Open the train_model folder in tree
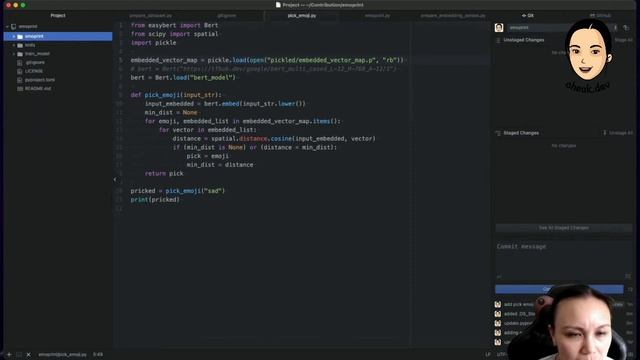 tap(37, 54)
